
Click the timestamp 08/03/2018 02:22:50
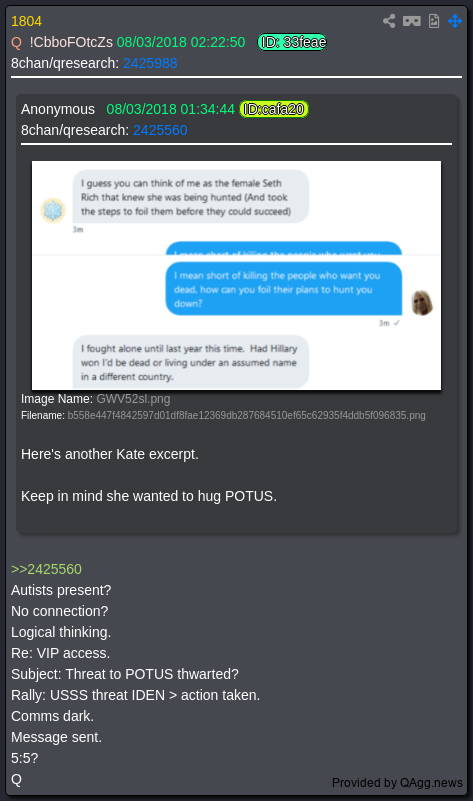pyautogui.click(x=181, y=42)
